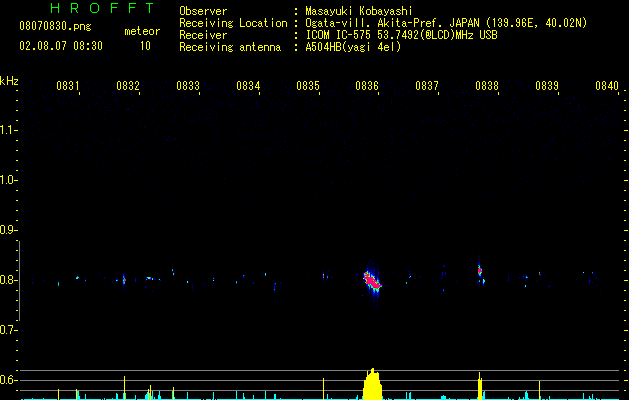The height and width of the screenshot is (400, 629).
Task: Click the 0839 time marker
Action: point(547,86)
